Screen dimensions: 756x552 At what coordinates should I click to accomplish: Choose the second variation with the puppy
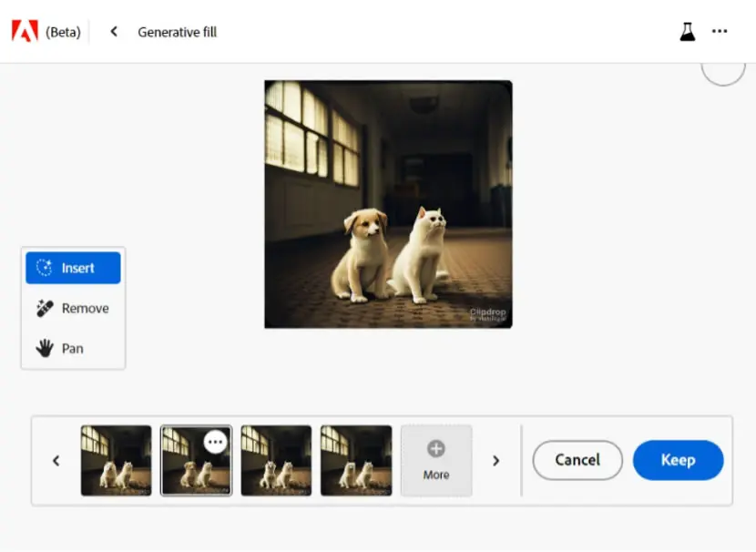coord(196,460)
